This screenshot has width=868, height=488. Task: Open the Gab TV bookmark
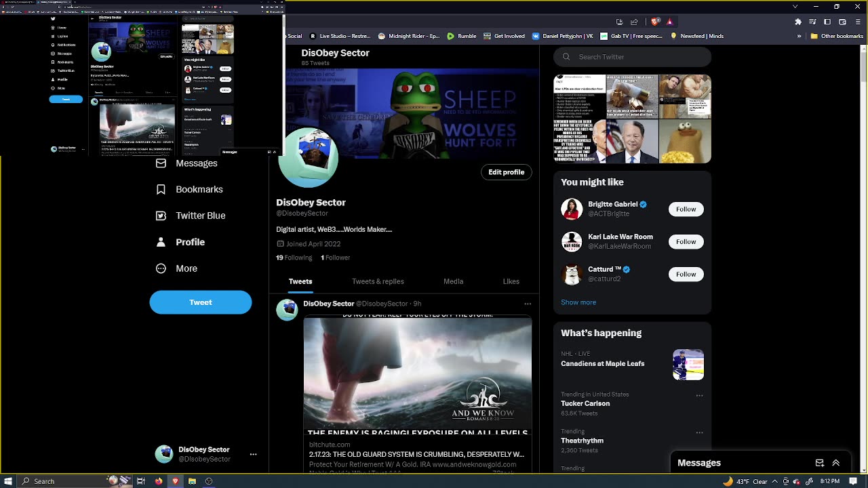[632, 36]
